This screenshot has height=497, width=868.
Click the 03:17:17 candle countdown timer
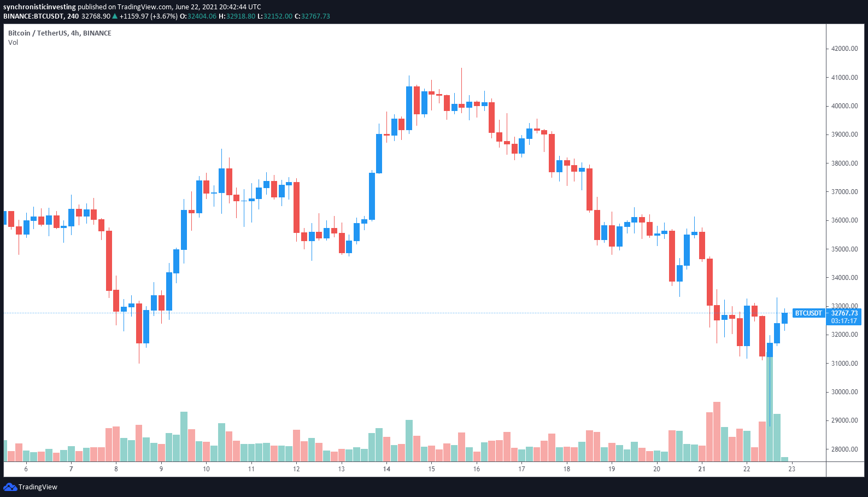point(844,321)
